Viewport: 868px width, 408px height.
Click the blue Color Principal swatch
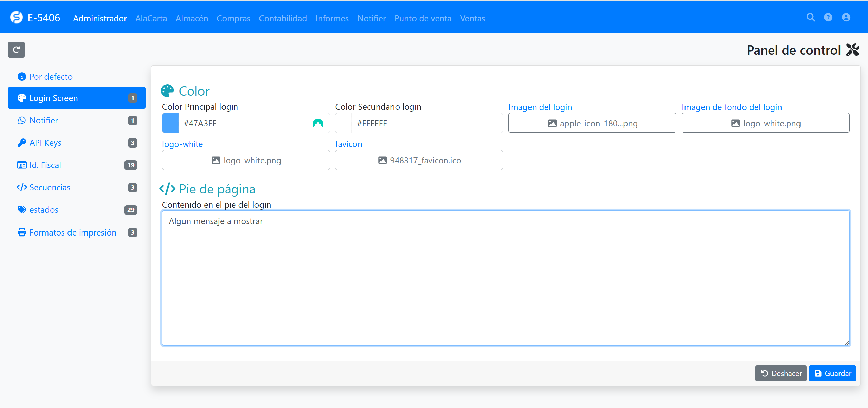point(171,123)
